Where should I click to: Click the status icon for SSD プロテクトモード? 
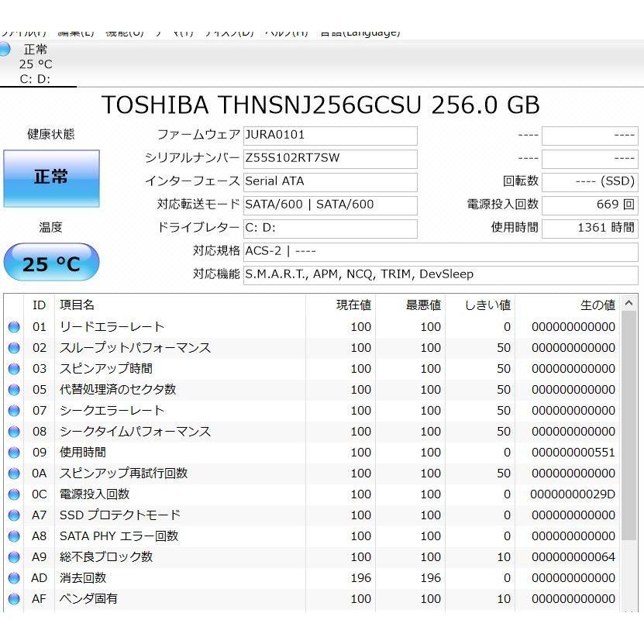[x=14, y=515]
